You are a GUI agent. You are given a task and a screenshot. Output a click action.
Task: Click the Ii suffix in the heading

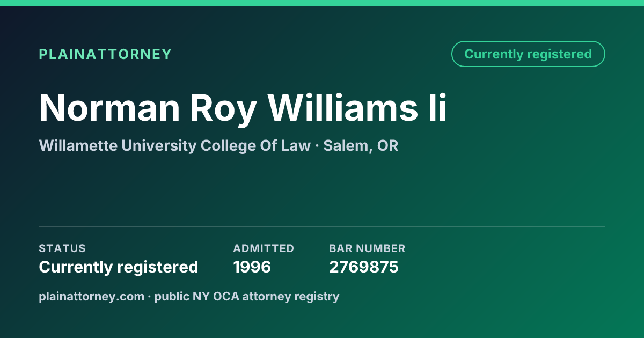(434, 107)
